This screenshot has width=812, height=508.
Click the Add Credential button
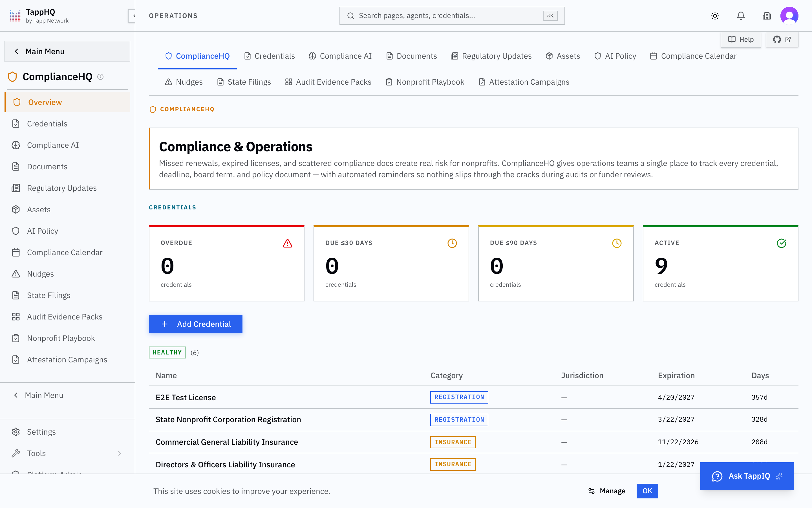[196, 324]
